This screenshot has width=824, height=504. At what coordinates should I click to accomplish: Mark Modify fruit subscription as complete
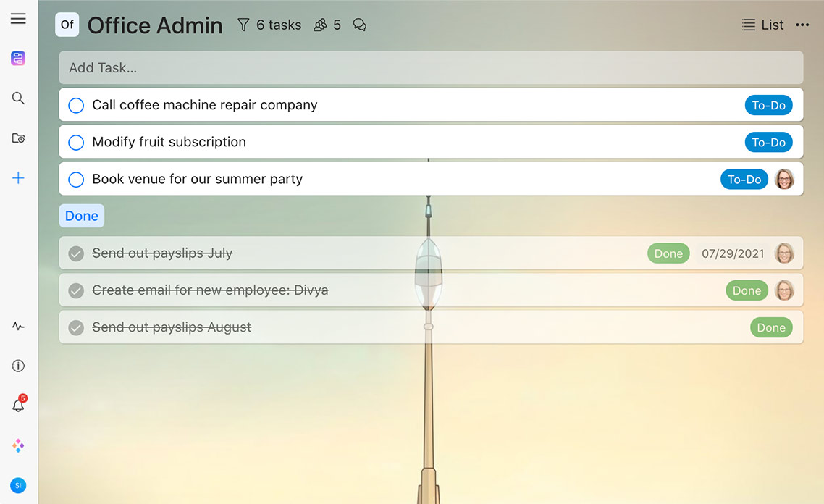pos(76,143)
